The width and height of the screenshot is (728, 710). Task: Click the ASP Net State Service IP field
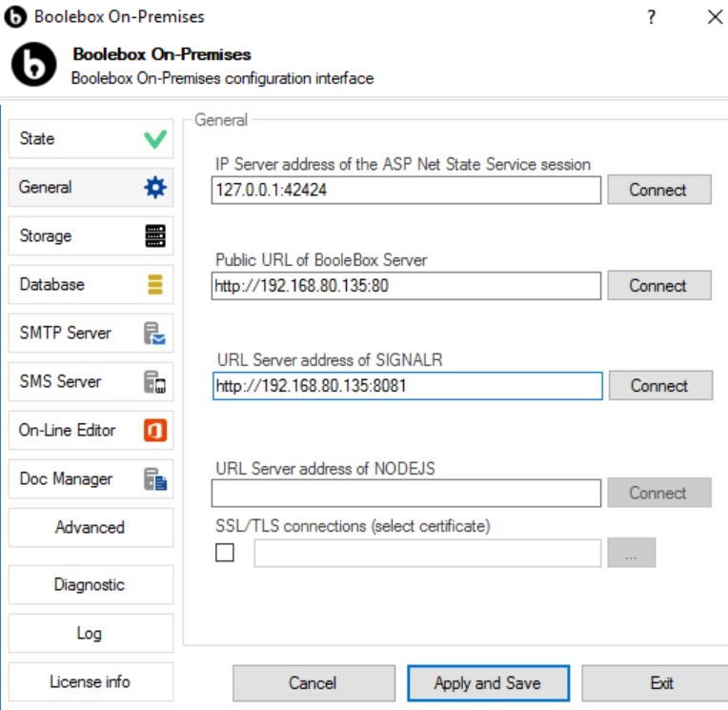(406, 190)
